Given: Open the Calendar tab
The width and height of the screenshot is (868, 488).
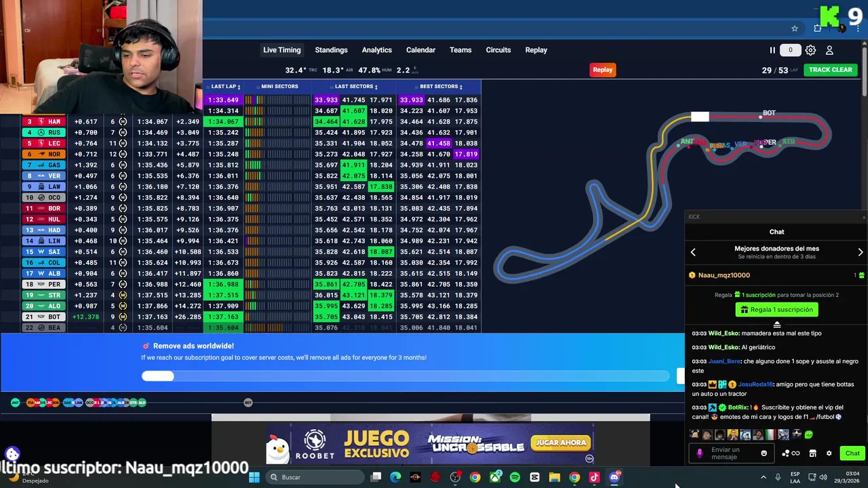Looking at the screenshot, I should pyautogui.click(x=420, y=50).
